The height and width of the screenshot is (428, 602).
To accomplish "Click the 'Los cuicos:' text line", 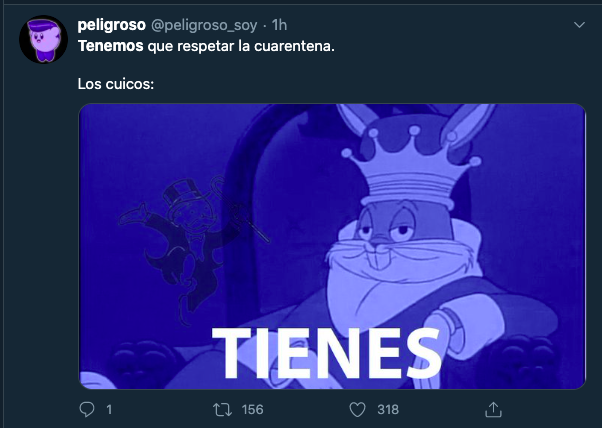I will 116,84.
